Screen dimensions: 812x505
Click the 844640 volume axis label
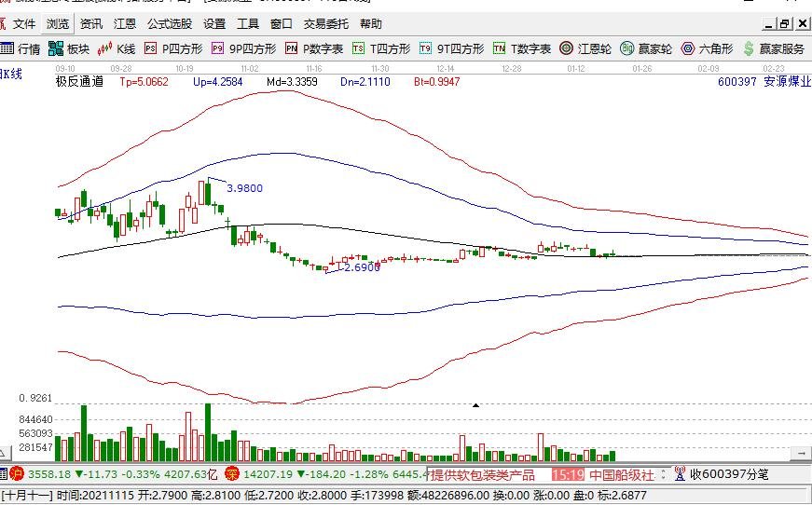click(x=35, y=419)
